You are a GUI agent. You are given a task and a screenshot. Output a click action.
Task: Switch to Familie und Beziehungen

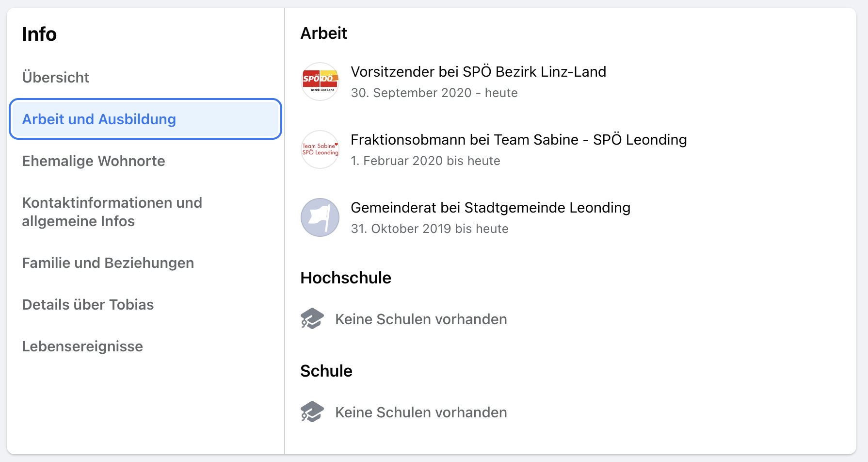pyautogui.click(x=108, y=263)
